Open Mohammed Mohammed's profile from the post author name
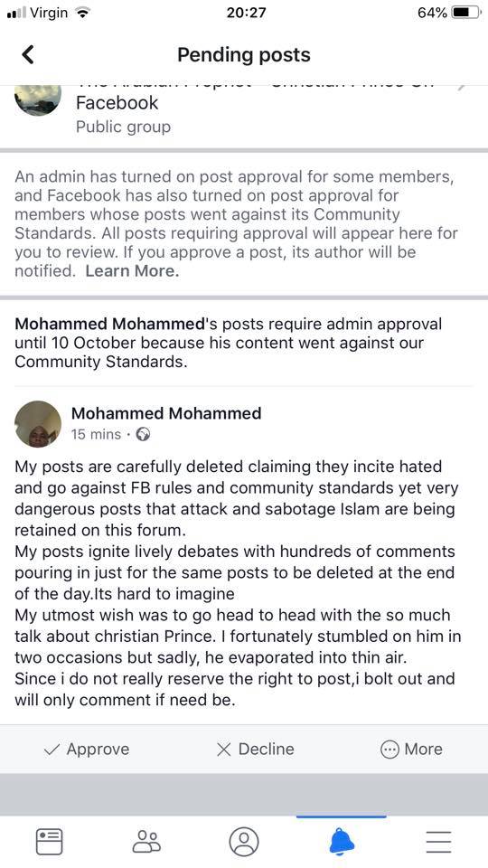The width and height of the screenshot is (488, 868). tap(166, 413)
